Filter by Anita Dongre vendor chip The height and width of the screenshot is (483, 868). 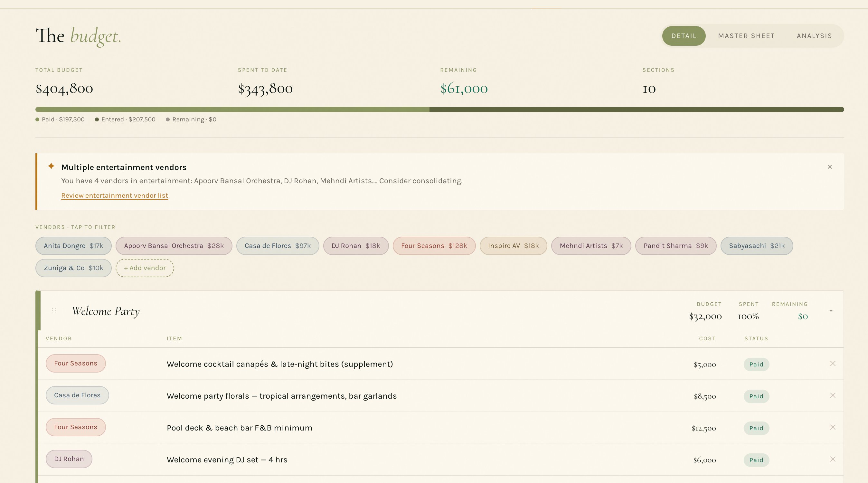(73, 246)
